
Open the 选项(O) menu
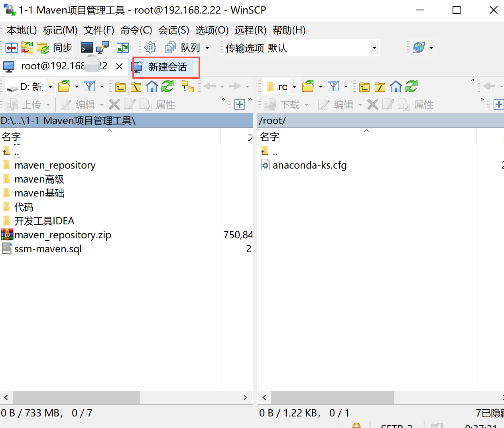pyautogui.click(x=212, y=30)
